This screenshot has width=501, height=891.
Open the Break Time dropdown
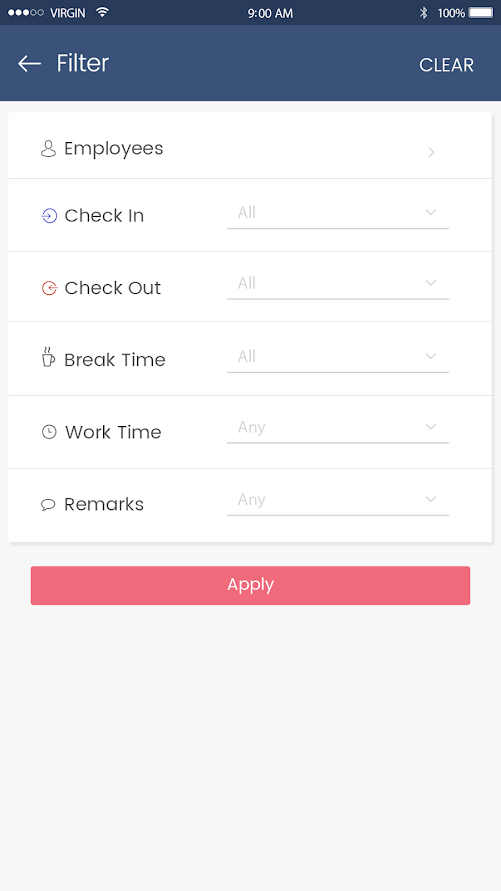[337, 358]
